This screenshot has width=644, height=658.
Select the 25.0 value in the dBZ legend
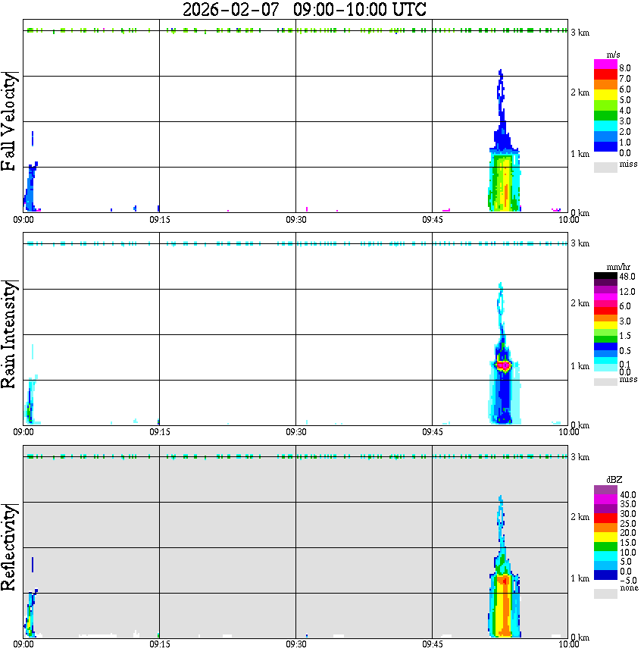pos(628,524)
